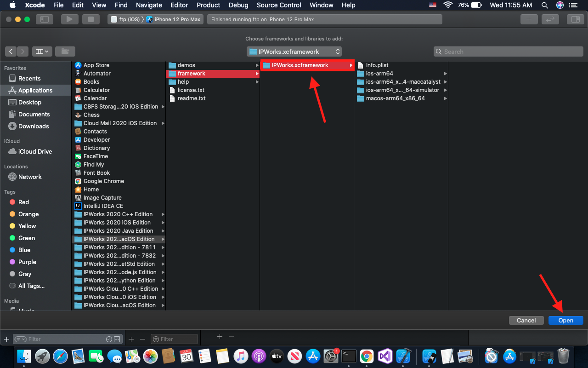Screen dimensions: 588x368
Task: Select Calculator in Applications list
Action: click(119, 90)
